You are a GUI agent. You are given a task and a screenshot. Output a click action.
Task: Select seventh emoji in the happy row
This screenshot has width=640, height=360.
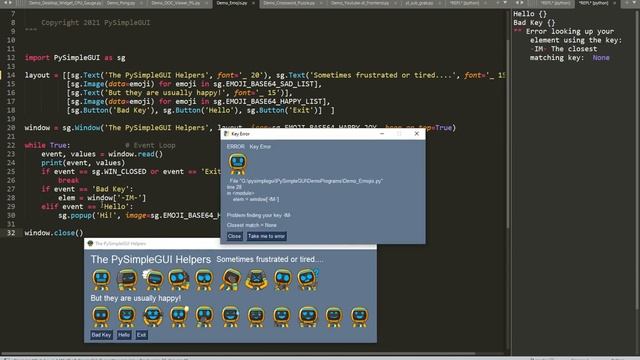[x=256, y=317]
